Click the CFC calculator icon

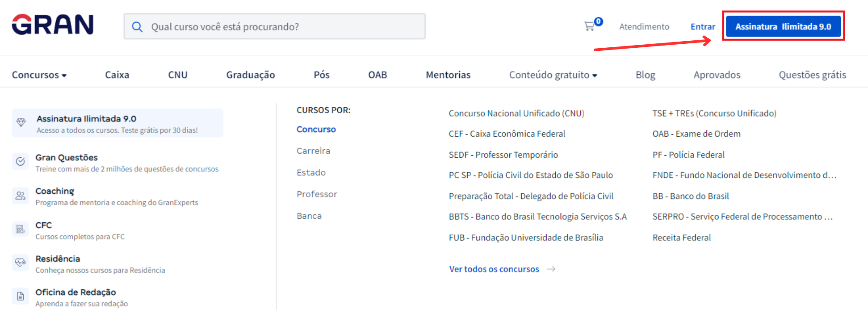tap(21, 229)
